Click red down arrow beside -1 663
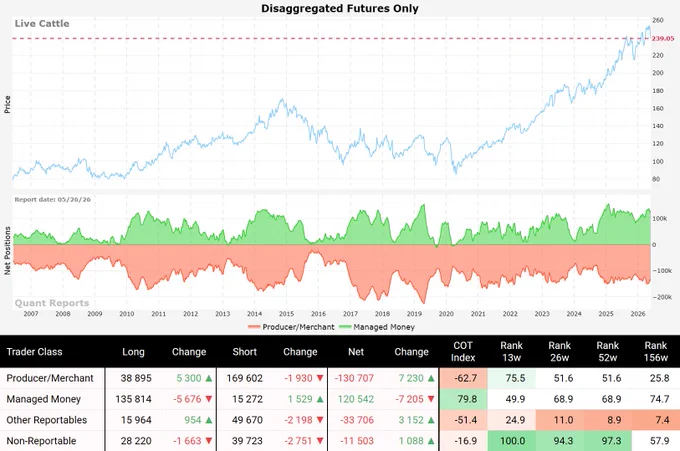Screen dimensions: 680x451 209,441
